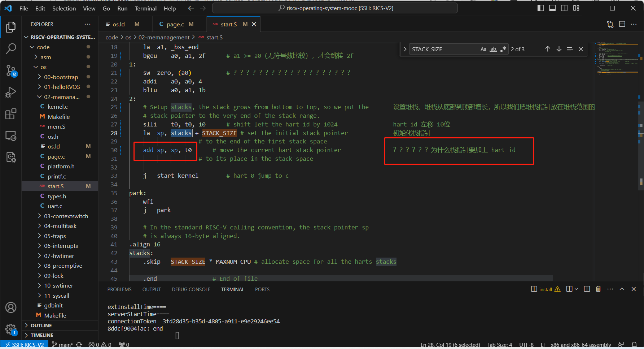Viewport: 644px width, 349px height.
Task: Click Explorer more actions ellipsis
Action: pyautogui.click(x=88, y=24)
